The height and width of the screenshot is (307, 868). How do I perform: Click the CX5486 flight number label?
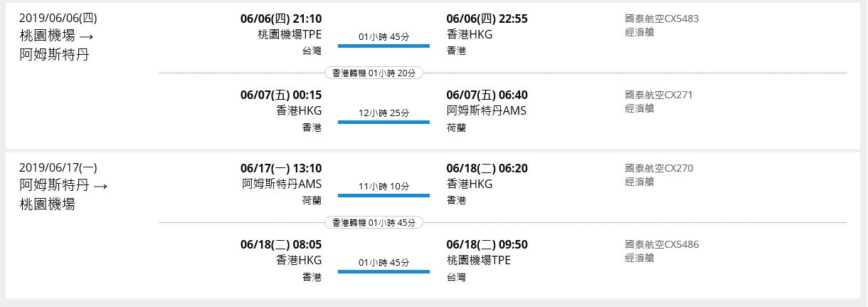pyautogui.click(x=662, y=245)
